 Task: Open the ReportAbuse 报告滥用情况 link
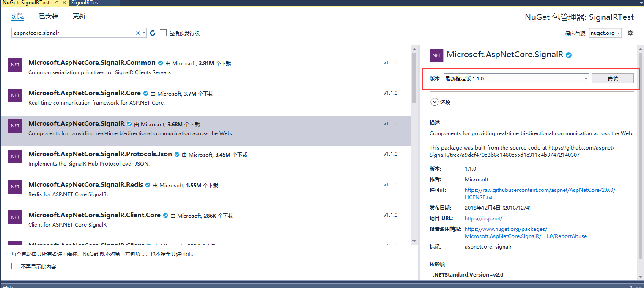[526, 233]
